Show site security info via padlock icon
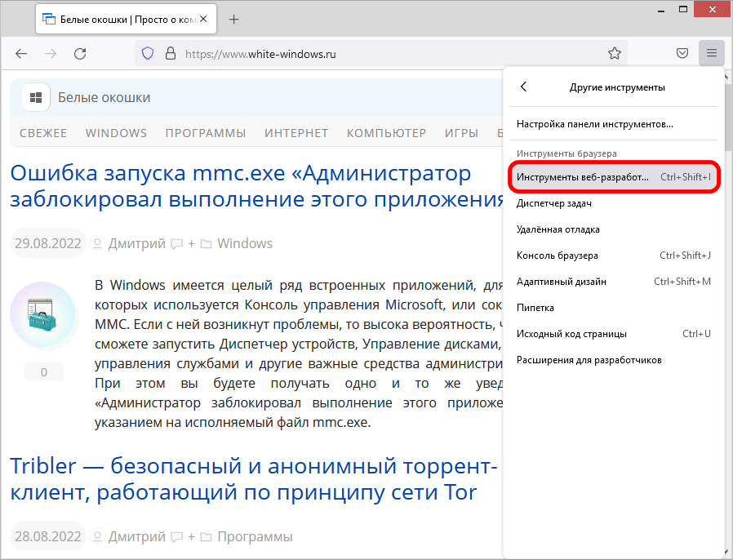 (x=171, y=54)
